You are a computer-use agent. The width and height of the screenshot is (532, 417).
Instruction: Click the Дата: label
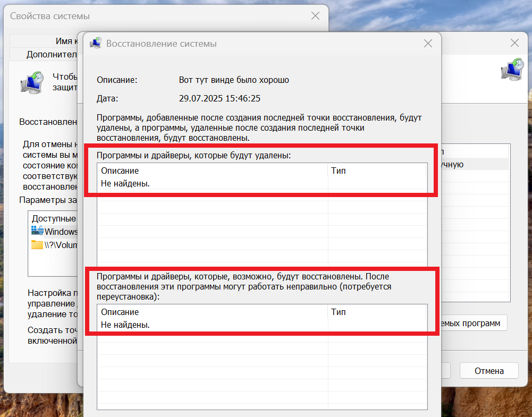pyautogui.click(x=107, y=98)
